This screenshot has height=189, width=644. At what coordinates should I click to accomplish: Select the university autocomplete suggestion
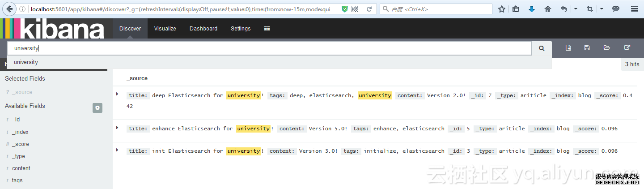click(x=26, y=62)
